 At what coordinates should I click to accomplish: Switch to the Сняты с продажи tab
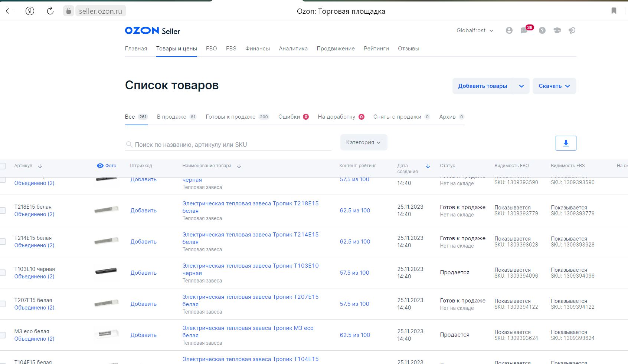[x=402, y=117]
